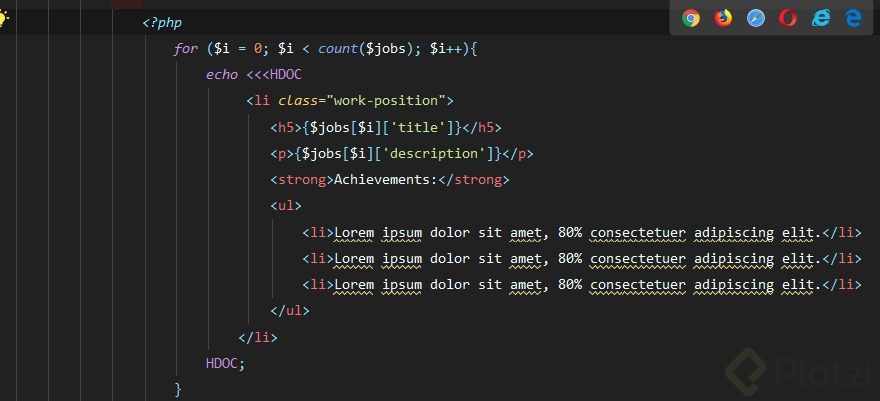The image size is (880, 401).
Task: Click the opening <strong> tag
Action: 302,179
